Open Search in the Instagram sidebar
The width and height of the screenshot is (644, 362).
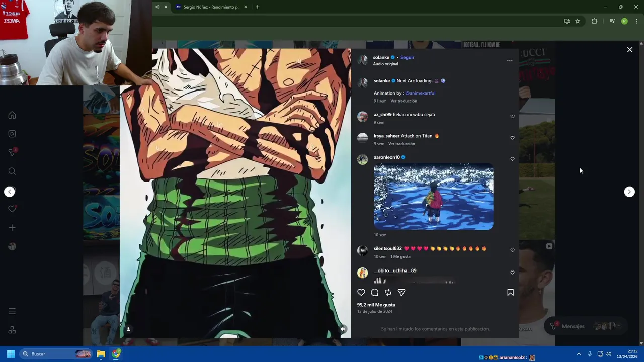[x=12, y=171]
